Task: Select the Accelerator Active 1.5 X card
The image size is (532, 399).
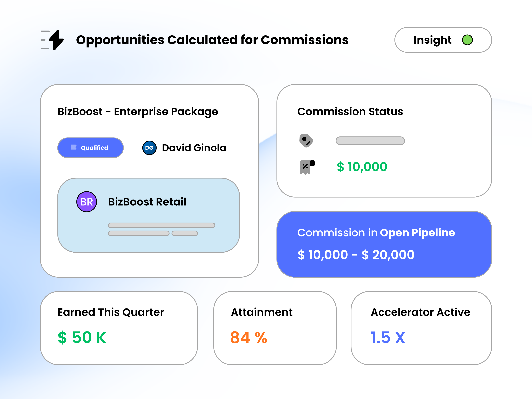Action: 421,328
